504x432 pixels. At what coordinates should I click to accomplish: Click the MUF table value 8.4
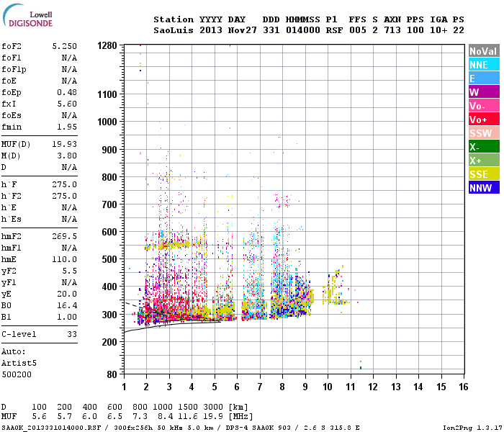point(165,417)
